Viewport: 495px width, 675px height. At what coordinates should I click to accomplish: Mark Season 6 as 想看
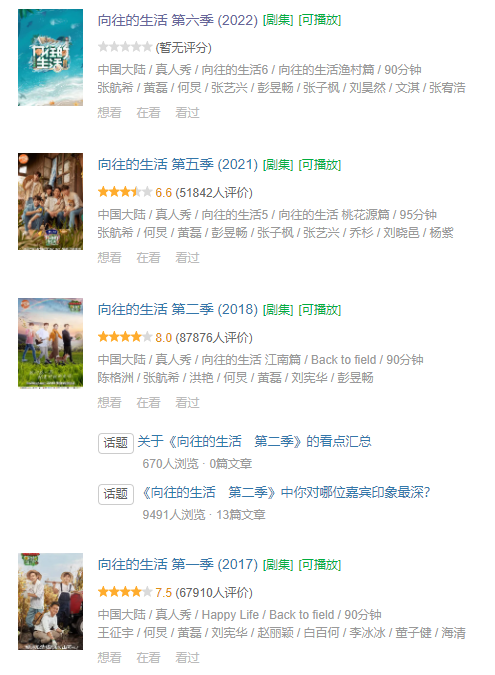[109, 113]
